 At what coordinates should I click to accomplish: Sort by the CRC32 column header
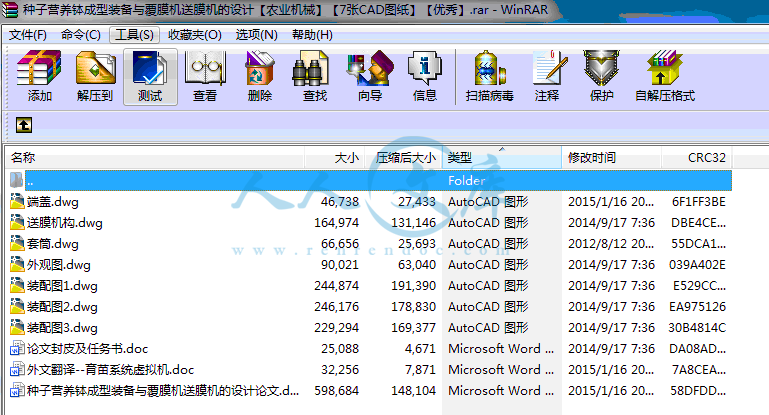click(x=696, y=157)
